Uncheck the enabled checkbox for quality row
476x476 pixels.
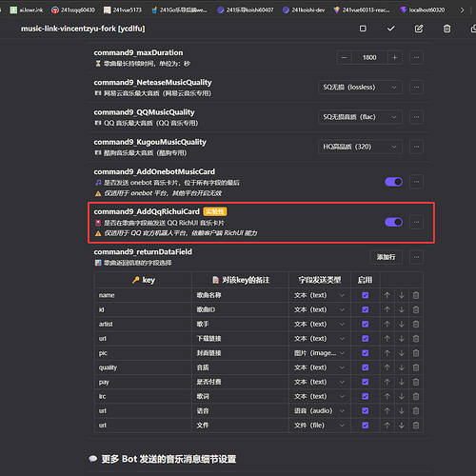tap(366, 367)
